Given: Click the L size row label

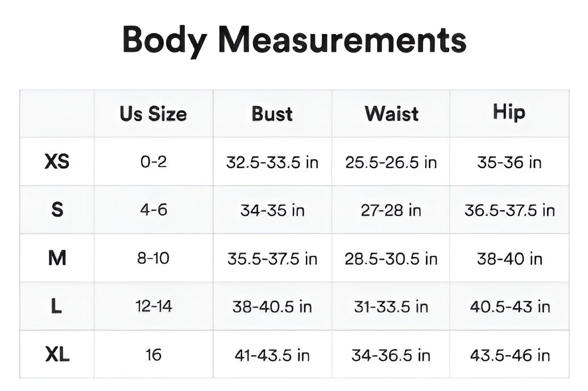Looking at the screenshot, I should click(57, 307).
